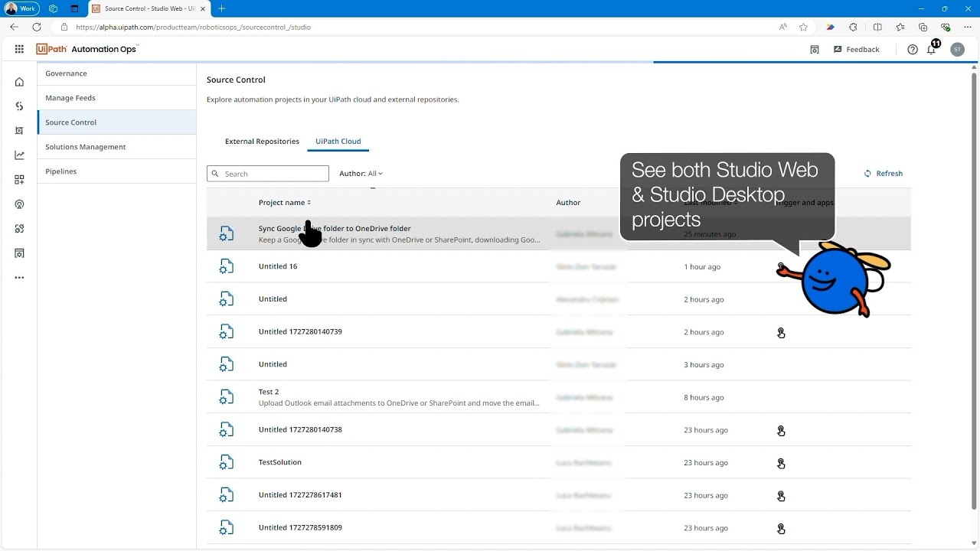Click the Refresh icon above the table

point(867,174)
